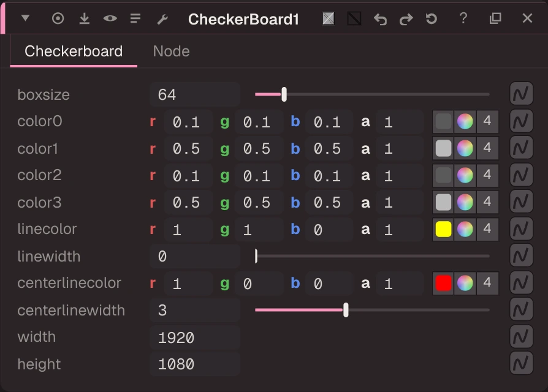This screenshot has width=548, height=392.
Task: Close the CheckerBoard1 properties panel
Action: [527, 18]
